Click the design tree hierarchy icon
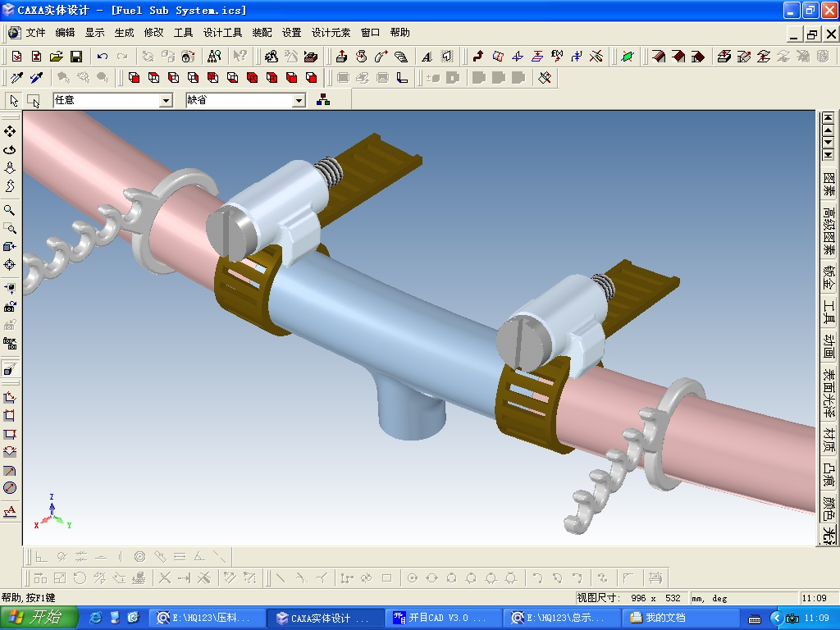 (x=323, y=99)
